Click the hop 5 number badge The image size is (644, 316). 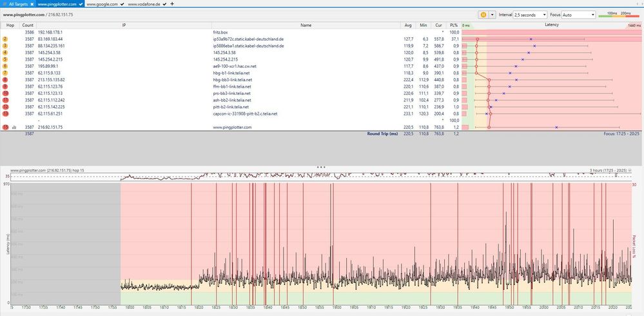(x=5, y=59)
